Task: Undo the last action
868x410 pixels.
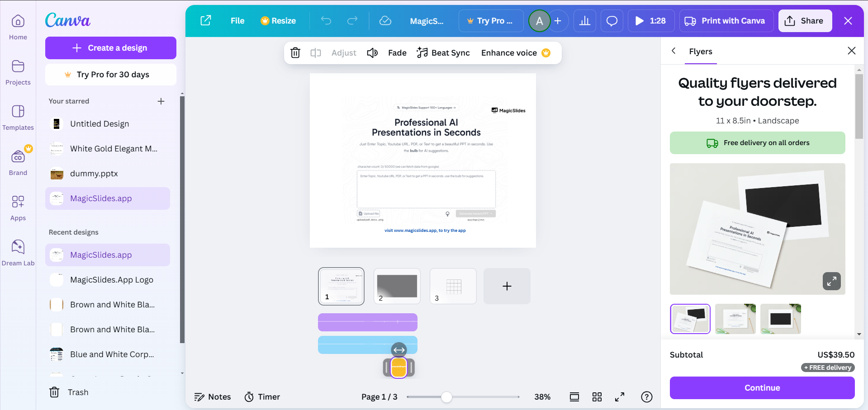Action: (326, 20)
